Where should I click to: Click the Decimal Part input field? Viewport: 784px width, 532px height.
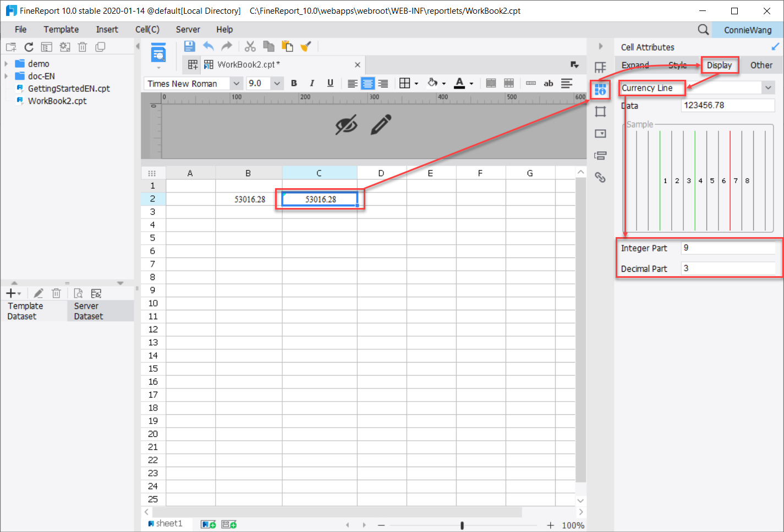728,268
